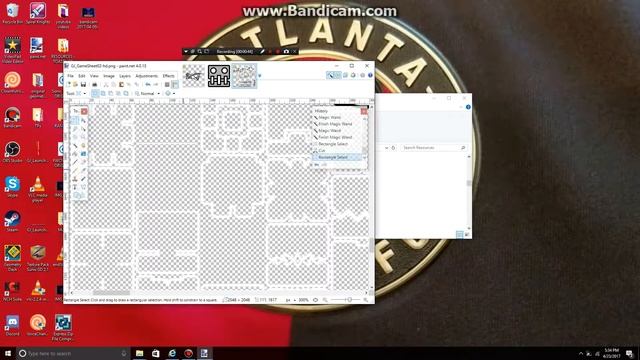Open address history dropdown in Explorer window
The width and height of the screenshot is (640, 360).
click(387, 148)
